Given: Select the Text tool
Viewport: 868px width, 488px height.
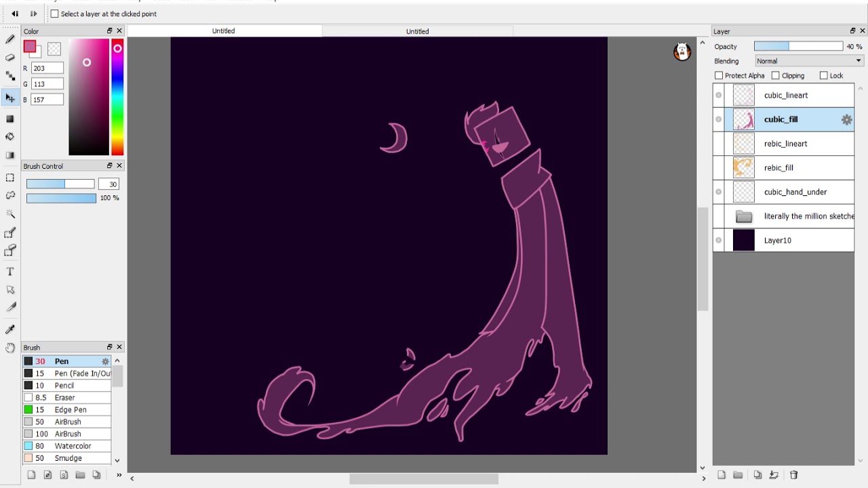Looking at the screenshot, I should [x=10, y=272].
